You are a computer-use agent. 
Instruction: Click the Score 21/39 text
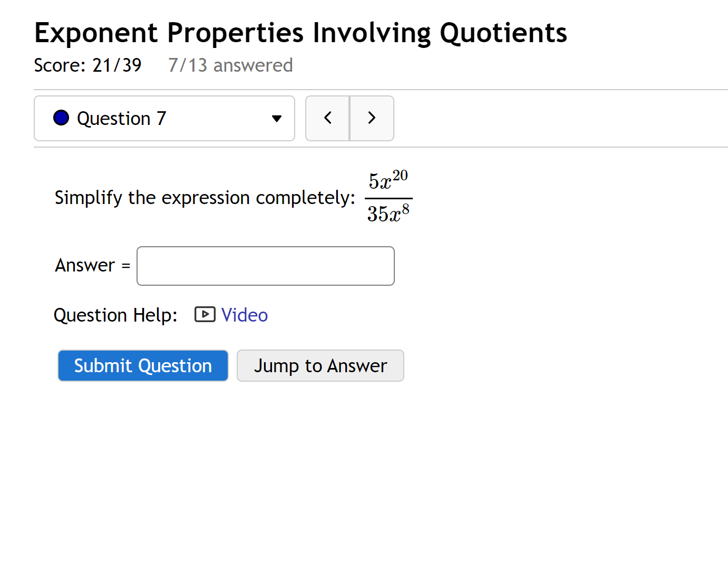pyautogui.click(x=88, y=65)
